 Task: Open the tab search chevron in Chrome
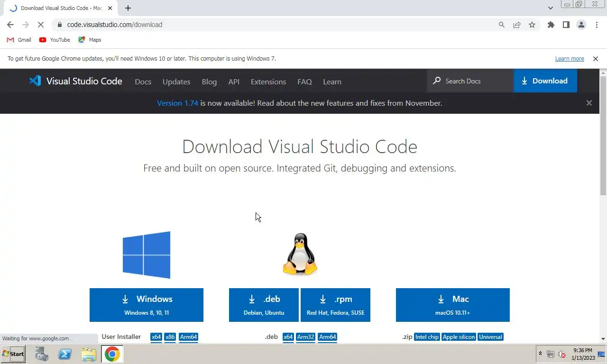[551, 8]
